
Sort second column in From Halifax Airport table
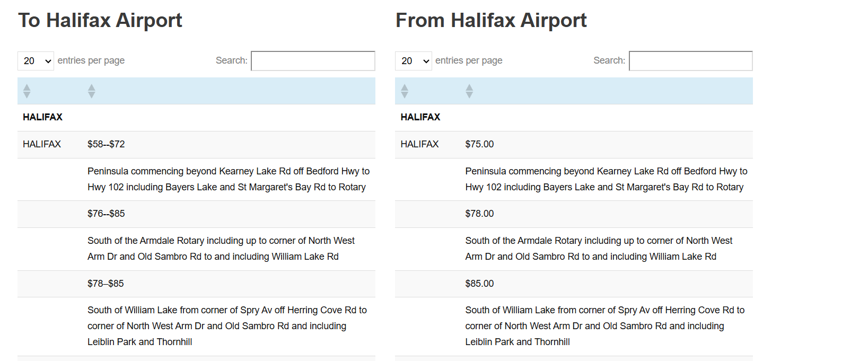point(469,91)
